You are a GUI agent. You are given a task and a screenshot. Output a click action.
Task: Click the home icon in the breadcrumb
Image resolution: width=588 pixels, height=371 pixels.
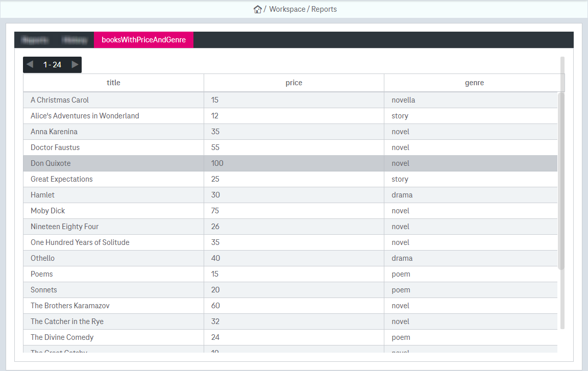pyautogui.click(x=258, y=9)
